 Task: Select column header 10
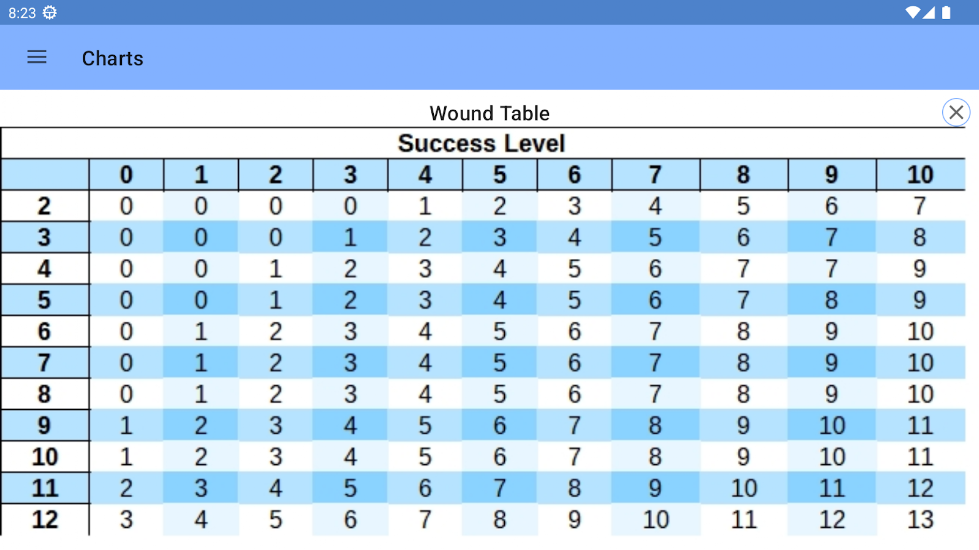pos(920,175)
